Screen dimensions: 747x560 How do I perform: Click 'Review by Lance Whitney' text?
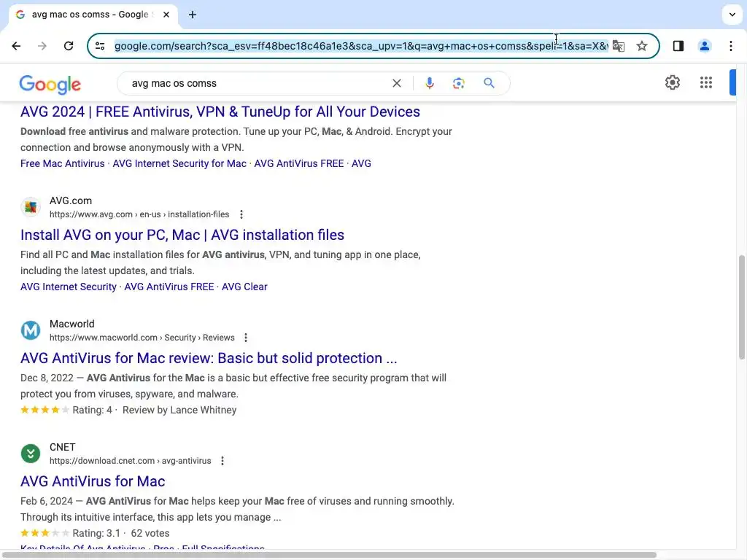coord(179,410)
